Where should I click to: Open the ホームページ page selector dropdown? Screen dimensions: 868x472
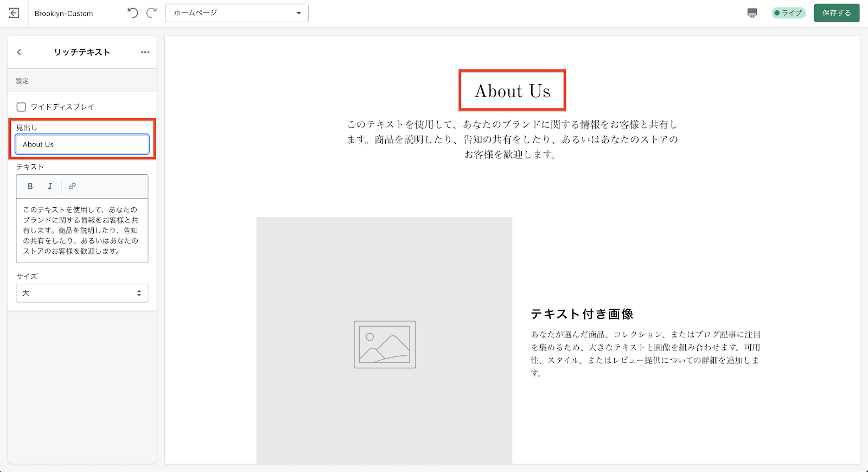pos(237,13)
